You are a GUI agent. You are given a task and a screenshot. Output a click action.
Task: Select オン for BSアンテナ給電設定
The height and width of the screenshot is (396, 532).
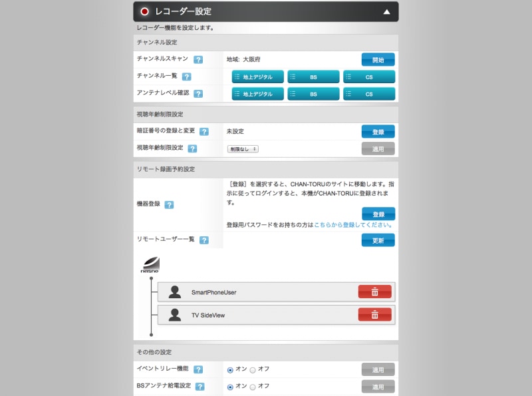pyautogui.click(x=231, y=387)
